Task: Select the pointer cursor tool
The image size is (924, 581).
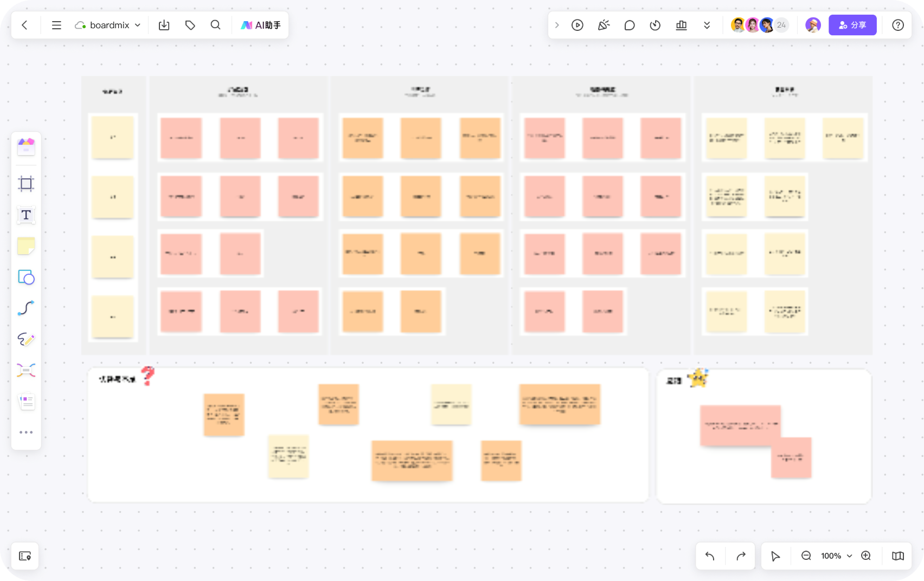Action: pos(775,556)
